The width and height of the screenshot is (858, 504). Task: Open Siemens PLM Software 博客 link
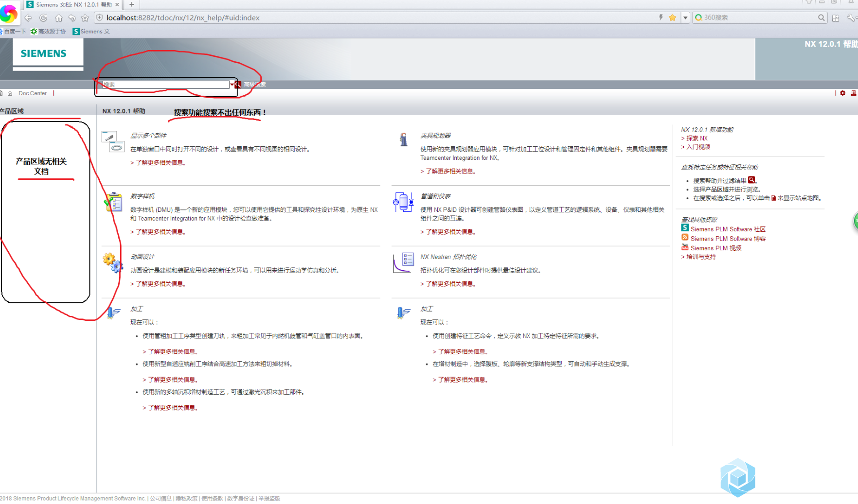(x=728, y=239)
